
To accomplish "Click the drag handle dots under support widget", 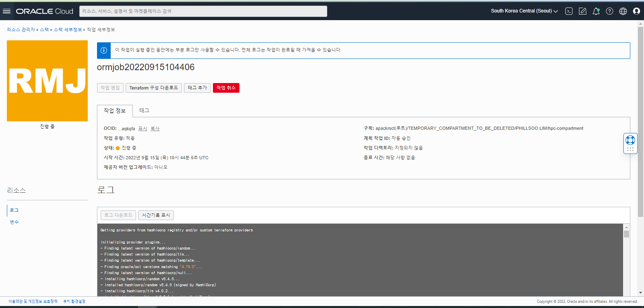I will pyautogui.click(x=630, y=150).
